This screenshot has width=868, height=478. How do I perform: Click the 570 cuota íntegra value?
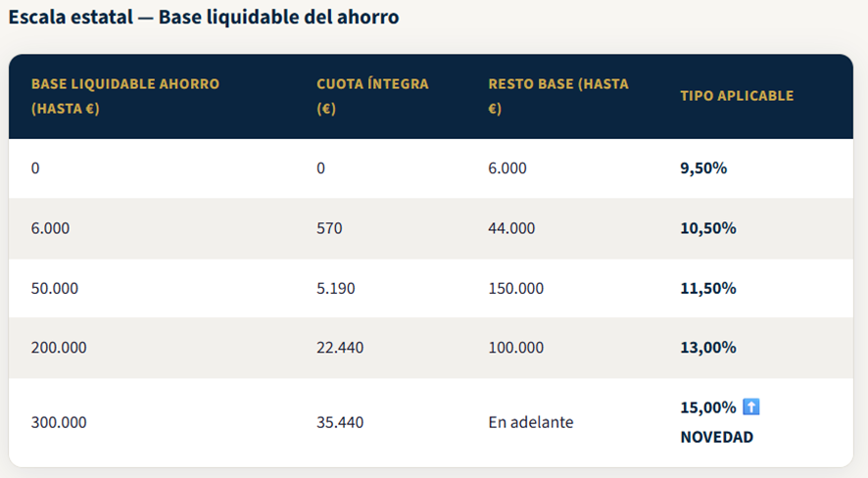329,228
